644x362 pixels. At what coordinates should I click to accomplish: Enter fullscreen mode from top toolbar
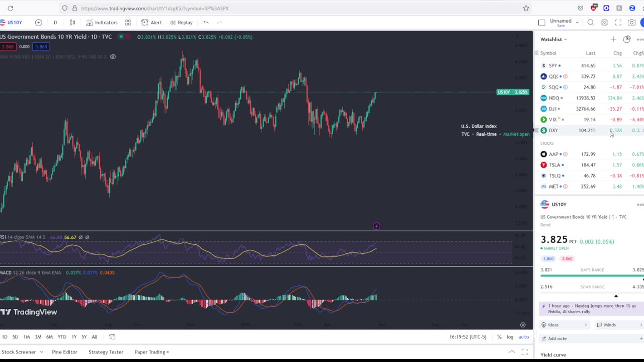pyautogui.click(x=618, y=22)
